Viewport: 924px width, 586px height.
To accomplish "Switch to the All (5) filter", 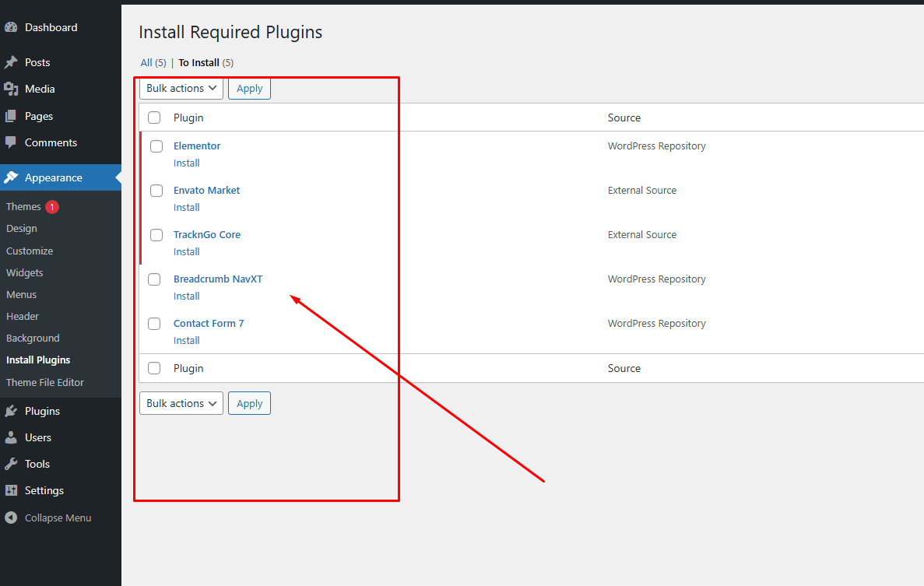I will coord(146,62).
